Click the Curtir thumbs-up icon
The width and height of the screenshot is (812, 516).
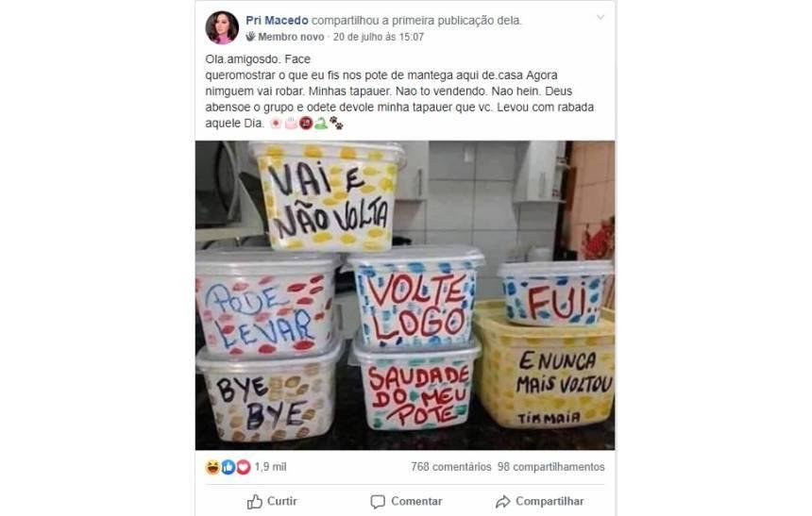point(255,501)
